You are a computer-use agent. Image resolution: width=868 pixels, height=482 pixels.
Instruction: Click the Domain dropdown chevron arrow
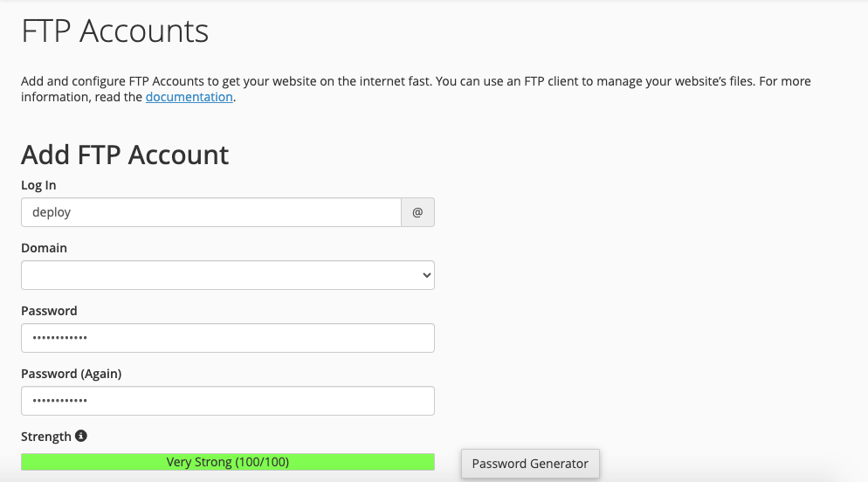[x=427, y=275]
